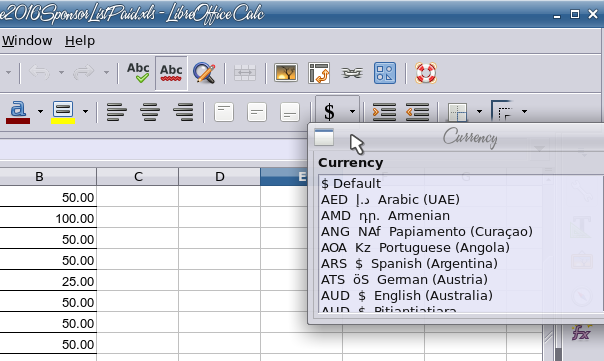The width and height of the screenshot is (604, 361).
Task: Open the Window menu
Action: pyautogui.click(x=27, y=40)
